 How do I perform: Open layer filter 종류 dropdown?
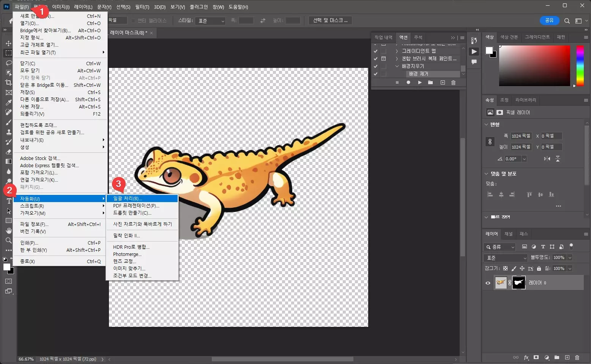click(x=500, y=247)
